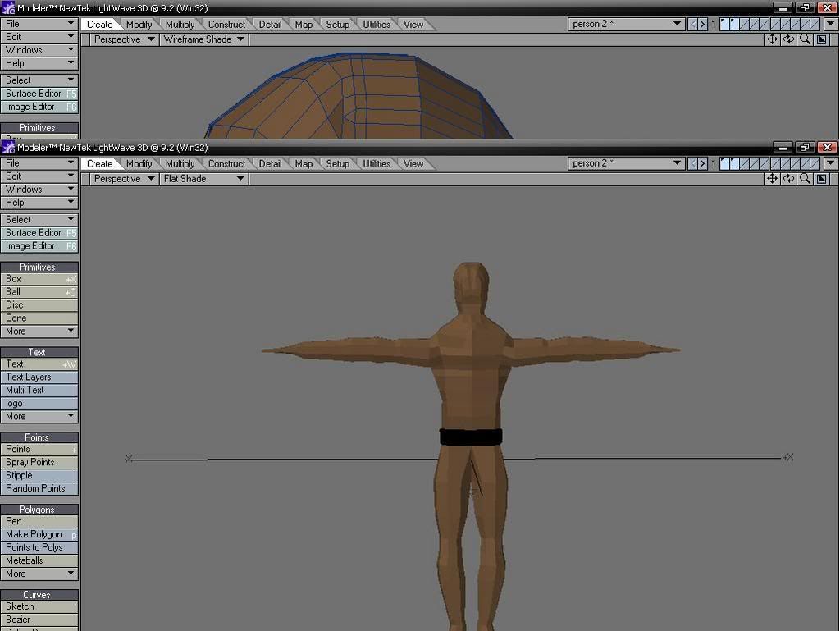Open the Edit menu in lower window
840x631 pixels.
click(x=39, y=176)
